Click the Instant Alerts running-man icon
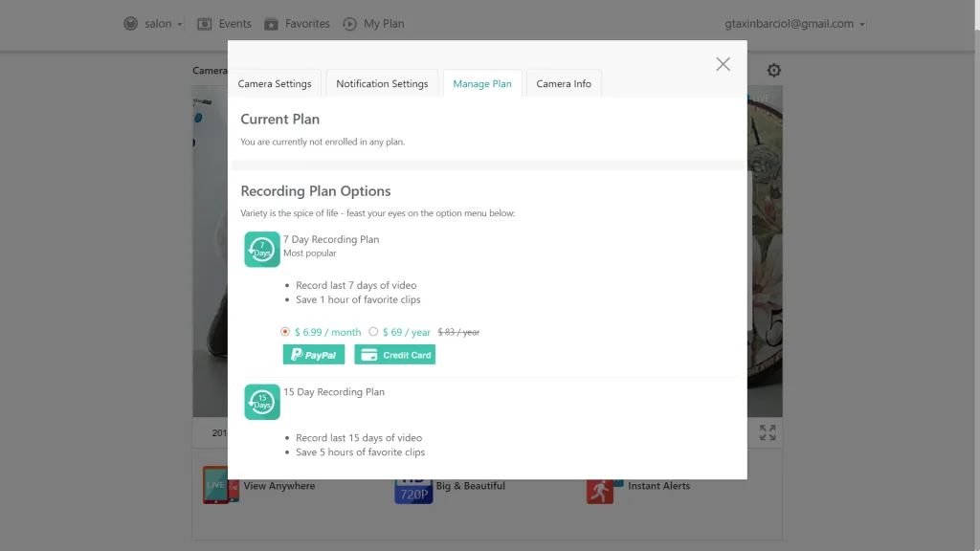 (600, 489)
